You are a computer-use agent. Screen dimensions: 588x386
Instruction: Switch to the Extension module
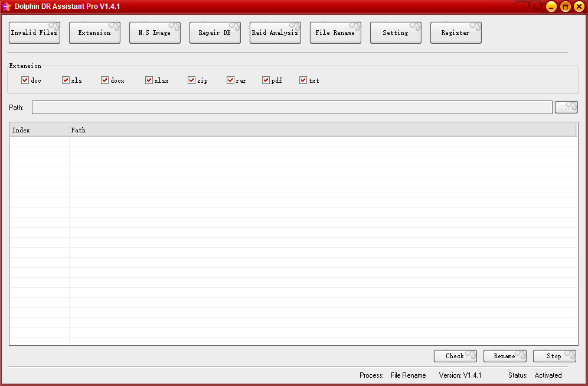[x=94, y=33]
